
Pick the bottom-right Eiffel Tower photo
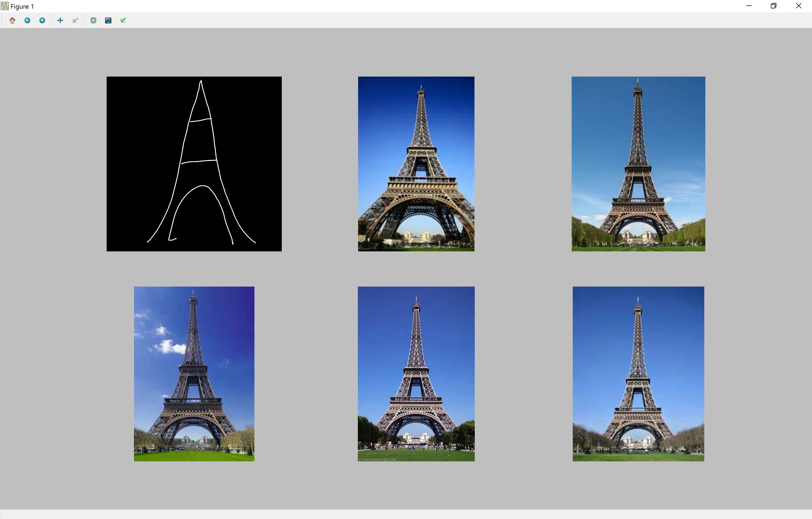click(638, 374)
